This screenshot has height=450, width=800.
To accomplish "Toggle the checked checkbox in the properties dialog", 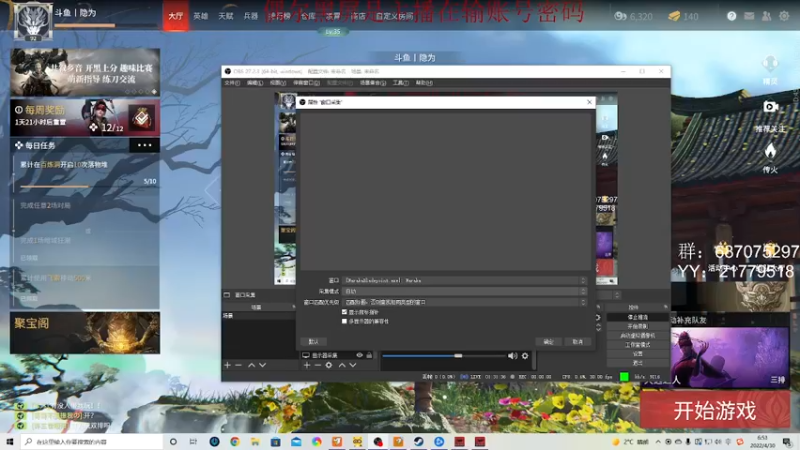I will [344, 312].
